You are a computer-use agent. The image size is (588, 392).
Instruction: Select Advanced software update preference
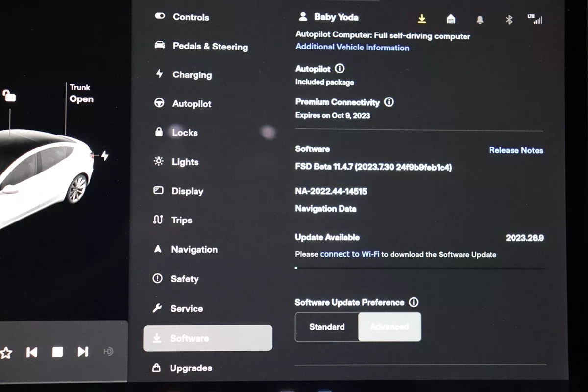tap(390, 327)
